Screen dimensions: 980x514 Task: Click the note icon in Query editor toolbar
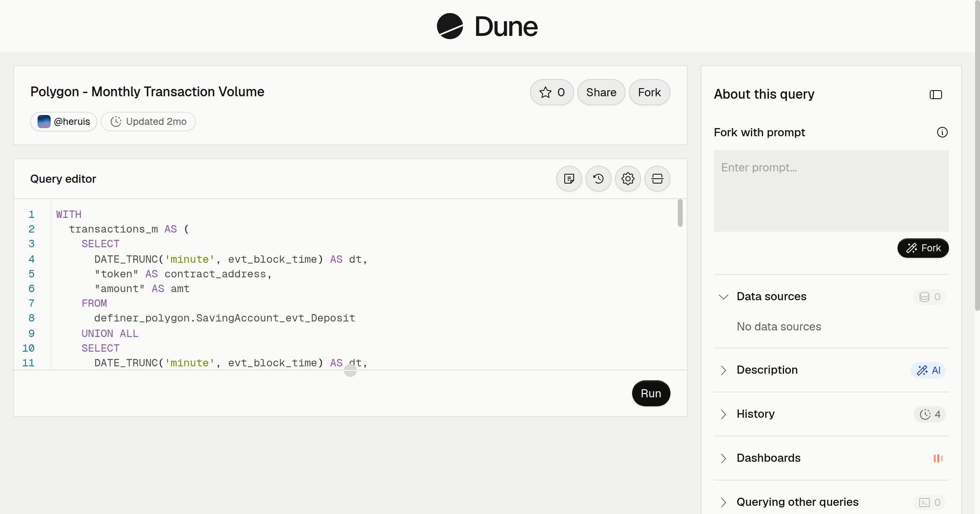[569, 179]
